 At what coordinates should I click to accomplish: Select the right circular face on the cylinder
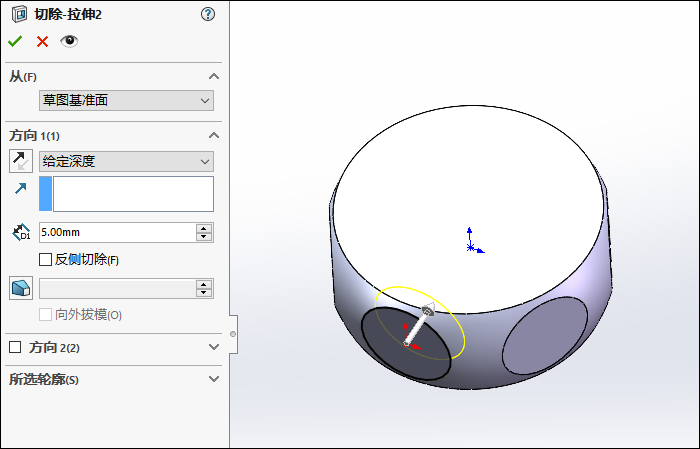pyautogui.click(x=545, y=335)
